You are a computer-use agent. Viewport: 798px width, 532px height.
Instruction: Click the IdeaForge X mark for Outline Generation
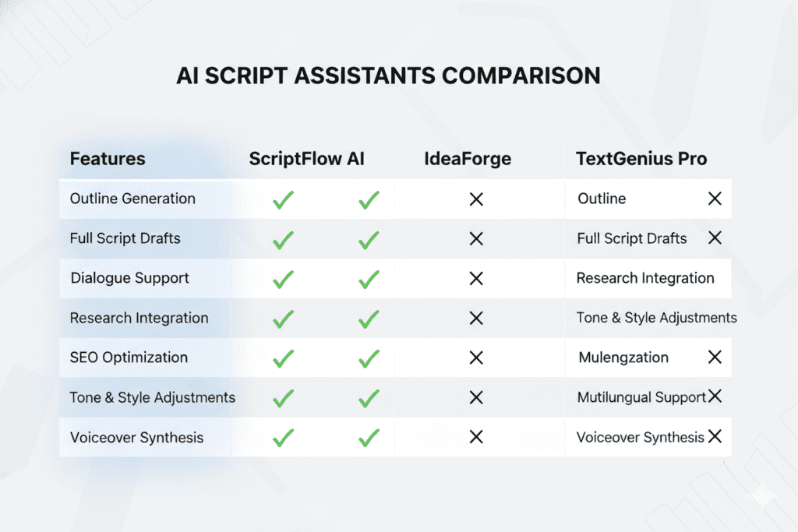pyautogui.click(x=476, y=199)
